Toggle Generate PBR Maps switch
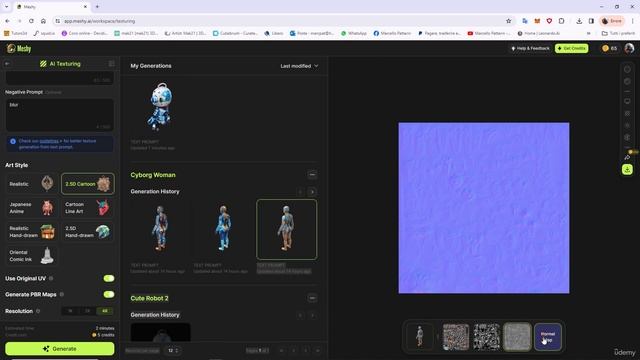Screen dimensions: 640x360 (x=109, y=294)
